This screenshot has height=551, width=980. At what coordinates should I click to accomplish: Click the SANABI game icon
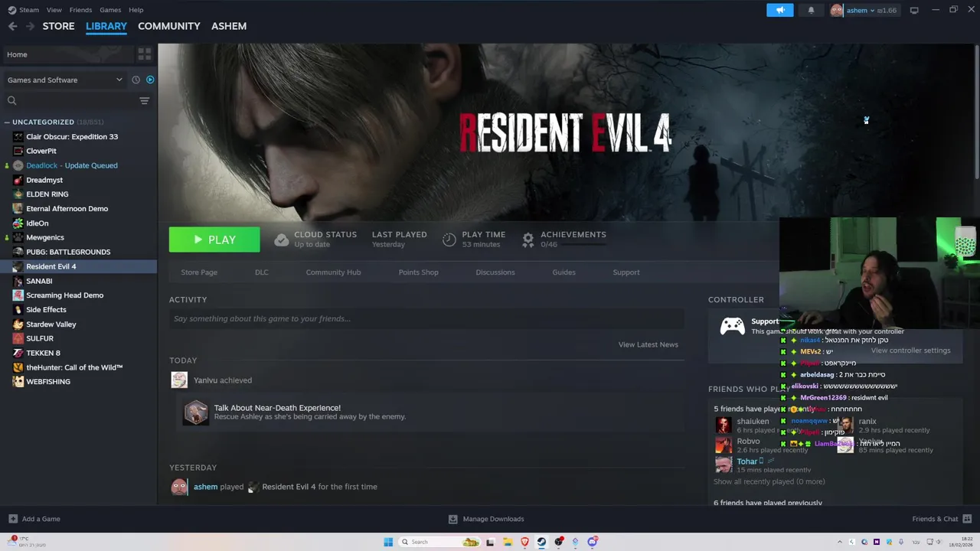pyautogui.click(x=18, y=281)
